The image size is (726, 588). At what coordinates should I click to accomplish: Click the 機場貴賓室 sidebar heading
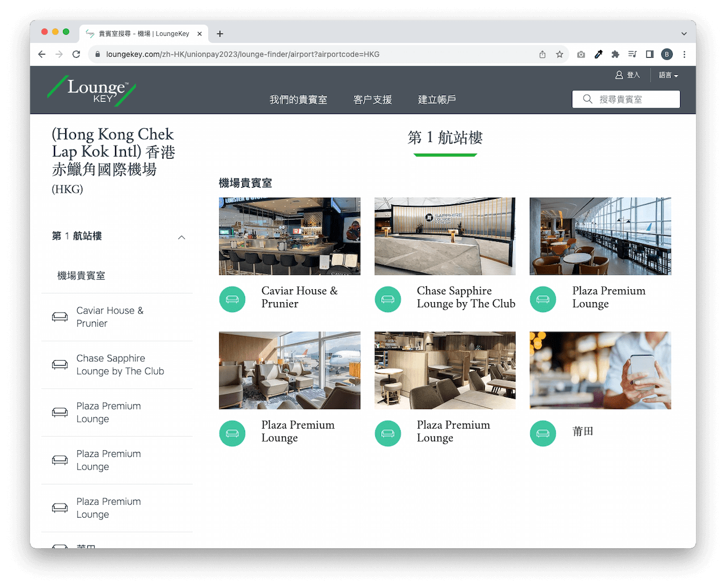(81, 276)
